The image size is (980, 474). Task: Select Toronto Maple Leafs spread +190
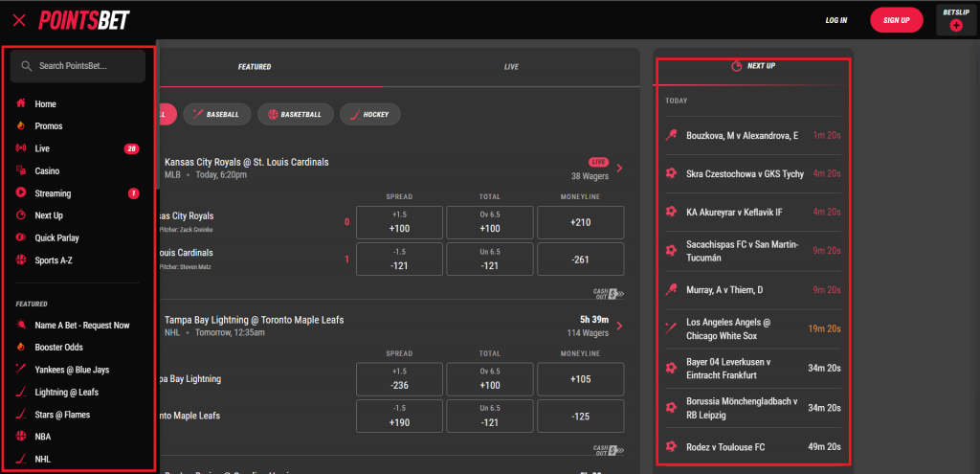click(x=399, y=416)
